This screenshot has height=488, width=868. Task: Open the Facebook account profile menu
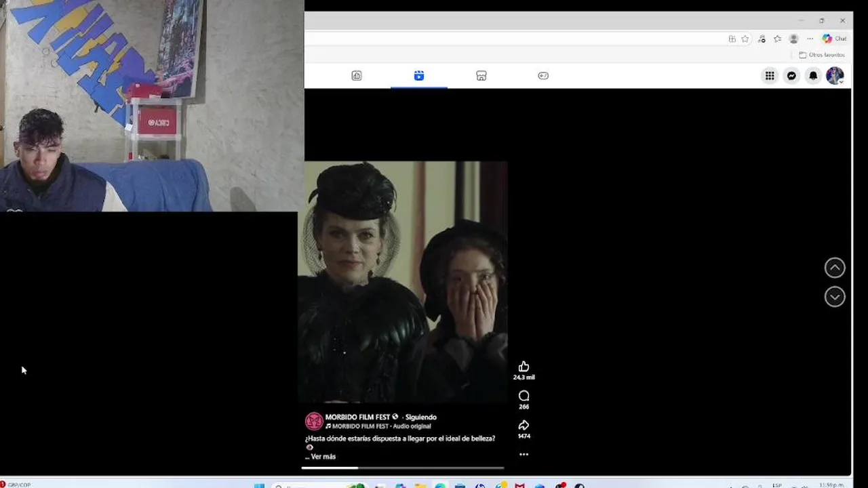[835, 76]
